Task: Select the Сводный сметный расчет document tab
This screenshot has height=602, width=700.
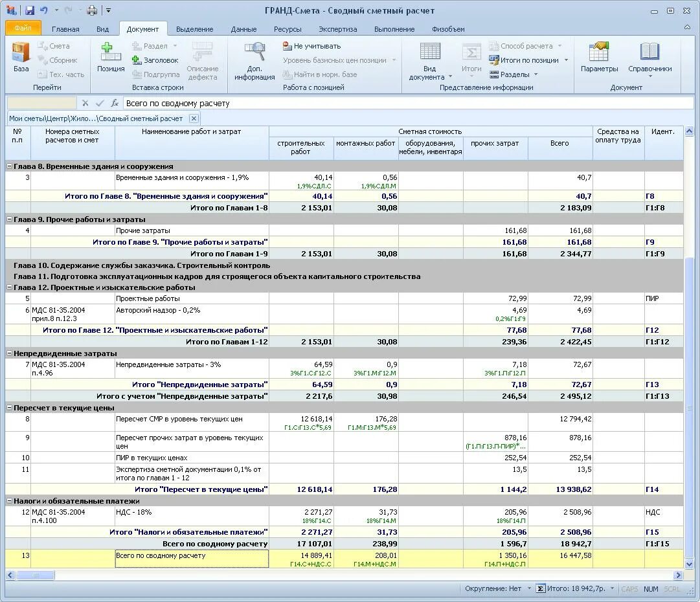Action: pyautogui.click(x=96, y=118)
